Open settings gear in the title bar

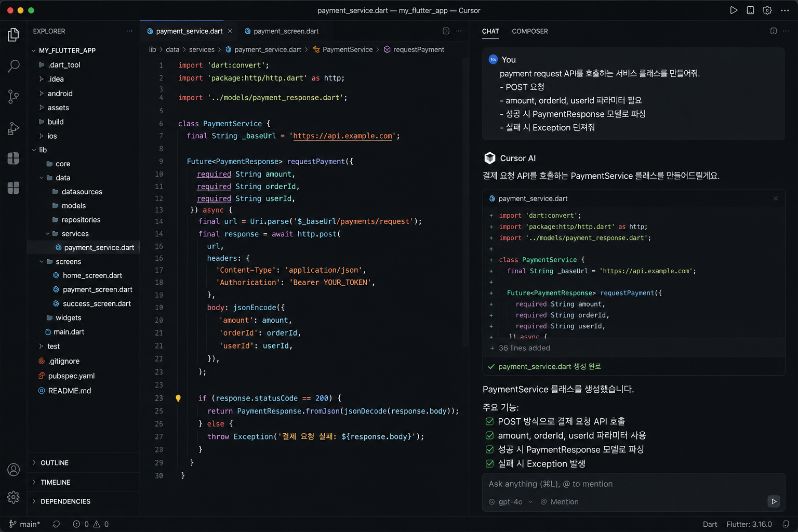[767, 10]
